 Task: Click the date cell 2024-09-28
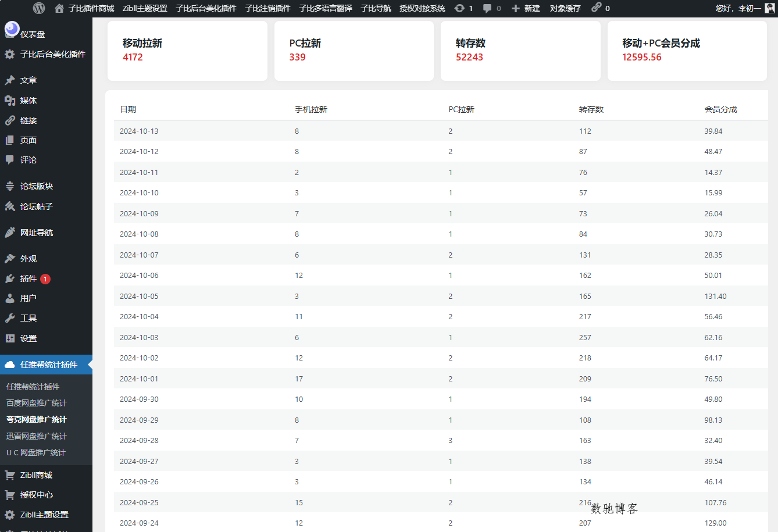tap(139, 440)
